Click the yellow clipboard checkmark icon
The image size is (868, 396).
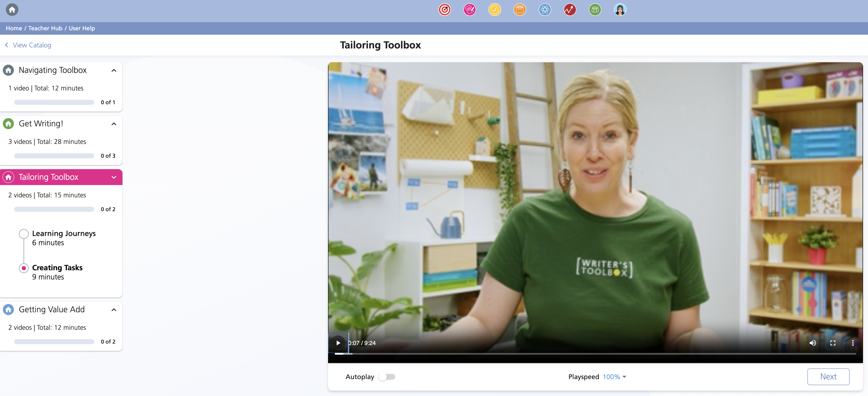tap(495, 10)
